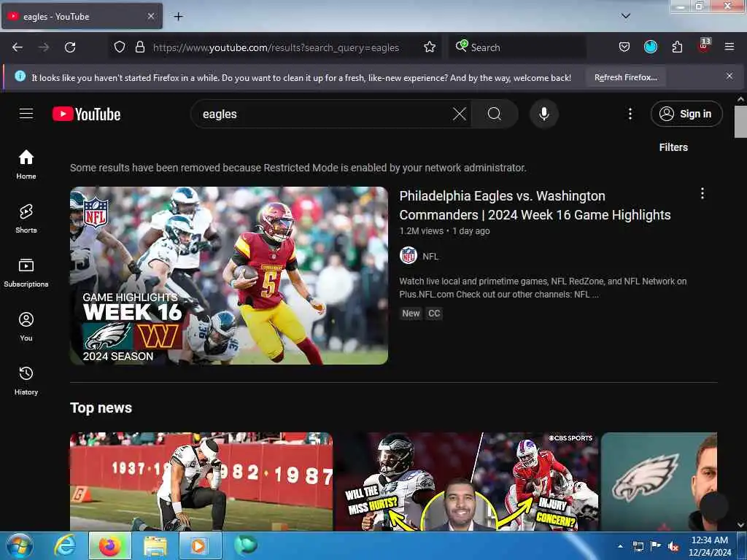The height and width of the screenshot is (560, 747).
Task: Click the video description starting Watch live local
Action: tap(543, 287)
